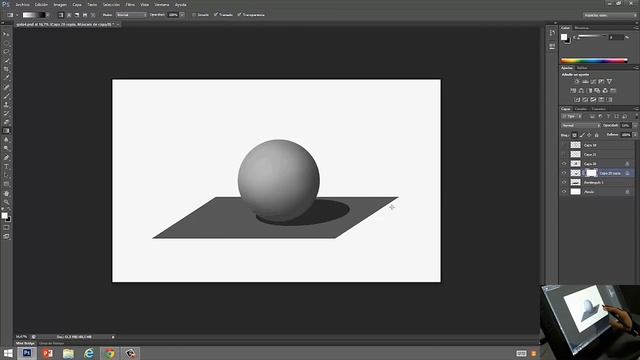This screenshot has height=360, width=640.
Task: Open the Línea de tiempo tab
Action: (x=51, y=343)
